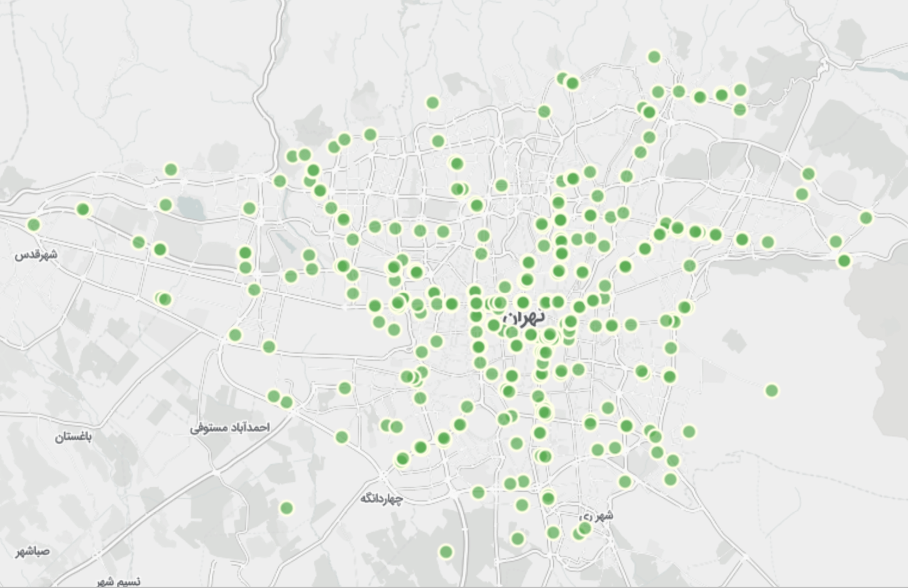Select the احمدآباد مستوفی label
The height and width of the screenshot is (588, 908).
tap(230, 428)
